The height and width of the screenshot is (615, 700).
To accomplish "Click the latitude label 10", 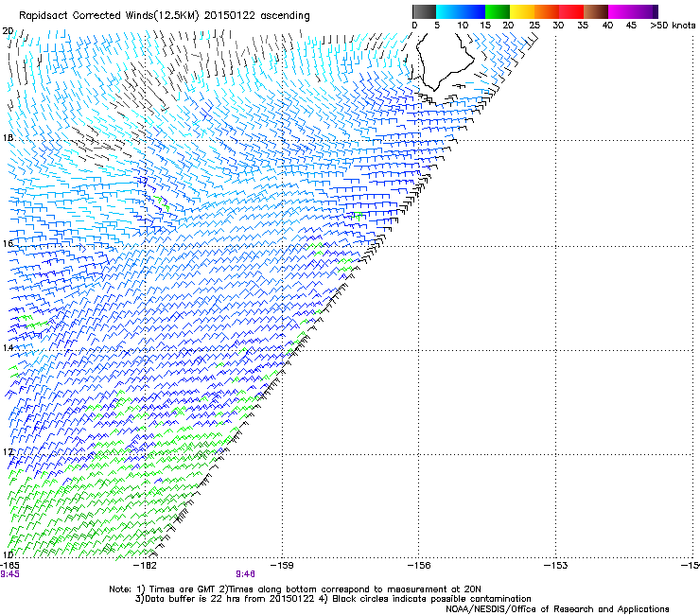I will [8, 555].
